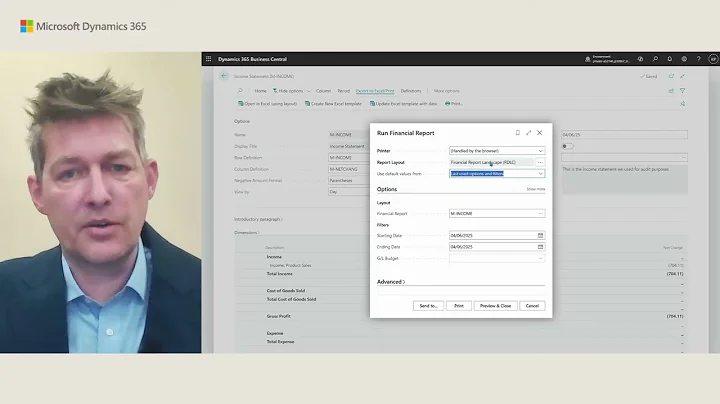Image resolution: width=720 pixels, height=404 pixels.
Task: Open the Hide options dropdown chevron
Action: [x=309, y=91]
